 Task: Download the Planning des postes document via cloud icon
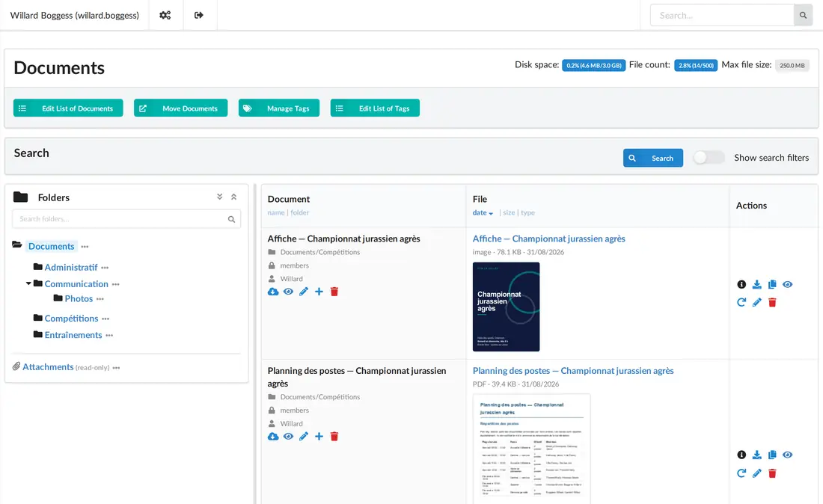click(x=273, y=437)
